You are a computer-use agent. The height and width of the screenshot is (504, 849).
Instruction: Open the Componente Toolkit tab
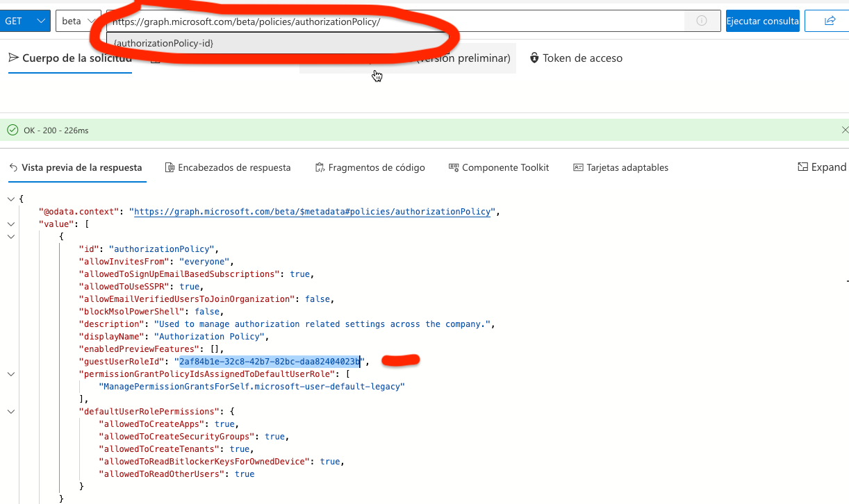499,167
